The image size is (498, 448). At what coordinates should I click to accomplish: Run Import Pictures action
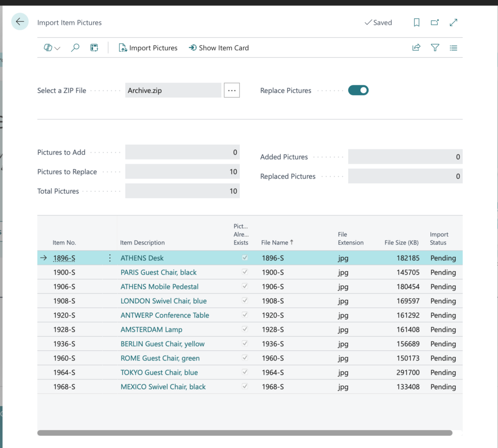(148, 48)
